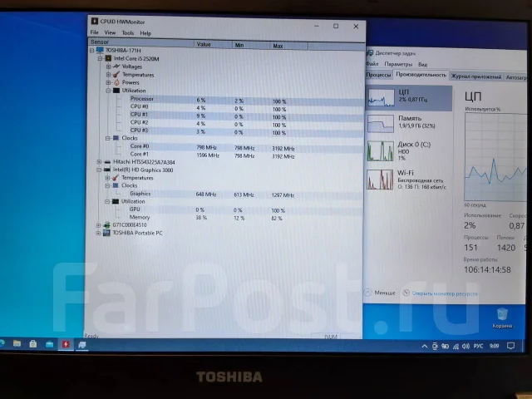Image resolution: width=532 pixels, height=399 pixels.
Task: Open the Mail app from the taskbar
Action: pos(50,344)
